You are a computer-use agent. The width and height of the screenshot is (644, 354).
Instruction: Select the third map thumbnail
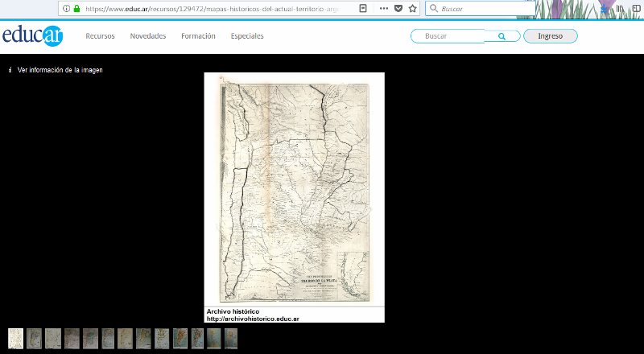[53, 339]
